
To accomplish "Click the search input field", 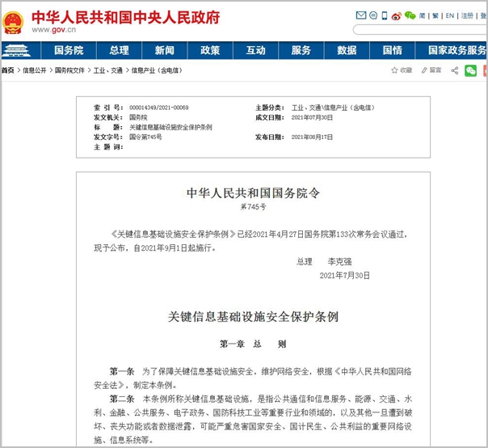I will coord(420,30).
